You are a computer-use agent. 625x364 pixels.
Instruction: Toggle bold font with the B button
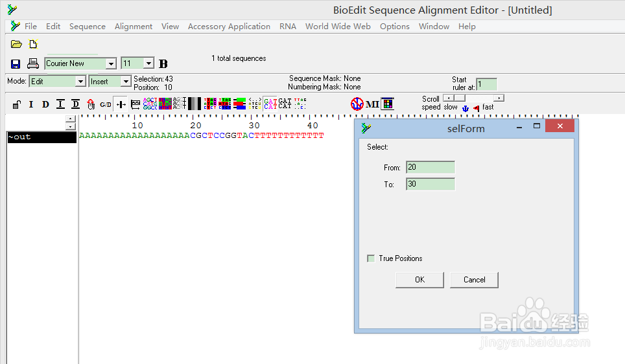coord(163,63)
